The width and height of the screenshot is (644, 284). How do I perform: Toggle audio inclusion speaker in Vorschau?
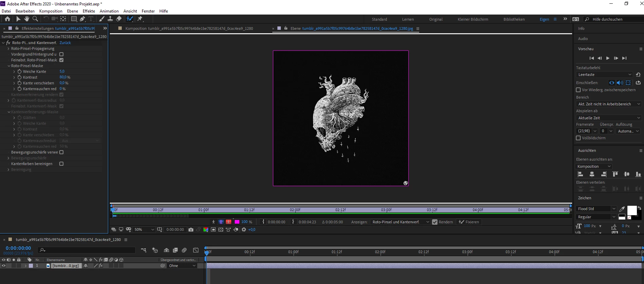pyautogui.click(x=620, y=83)
